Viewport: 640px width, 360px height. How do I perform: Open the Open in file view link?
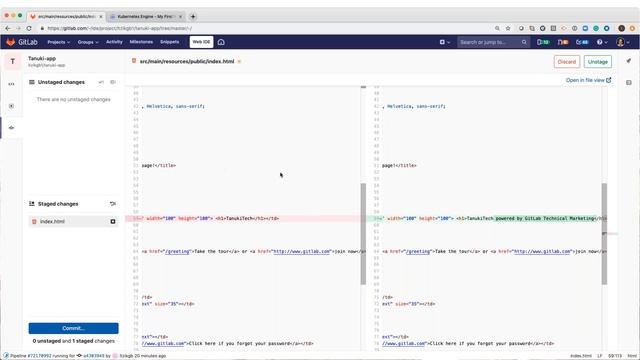coord(588,80)
